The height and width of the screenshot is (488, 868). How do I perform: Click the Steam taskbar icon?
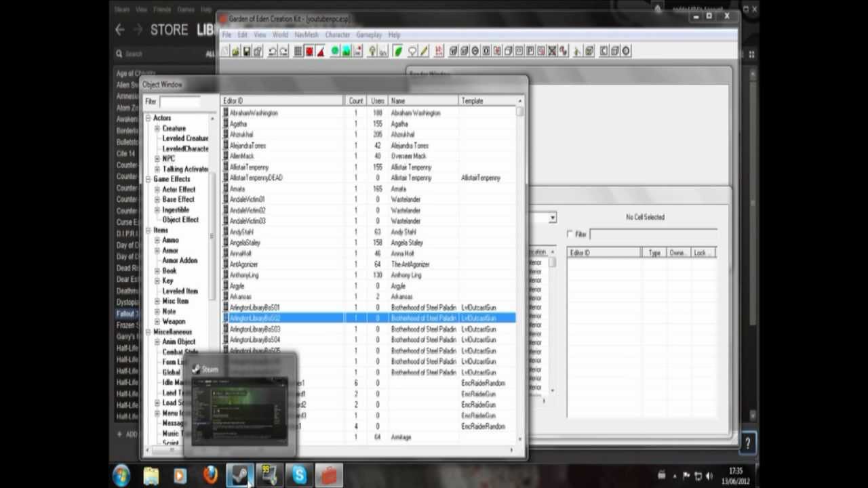pyautogui.click(x=239, y=475)
